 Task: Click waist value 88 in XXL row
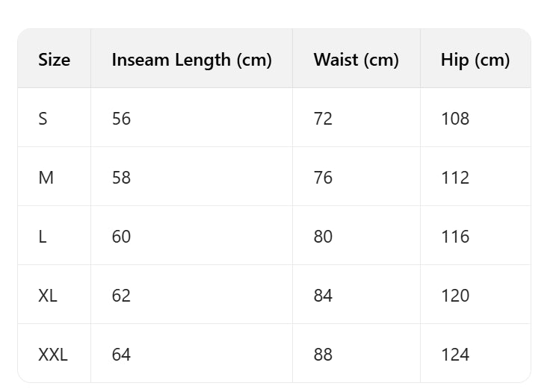[323, 355]
